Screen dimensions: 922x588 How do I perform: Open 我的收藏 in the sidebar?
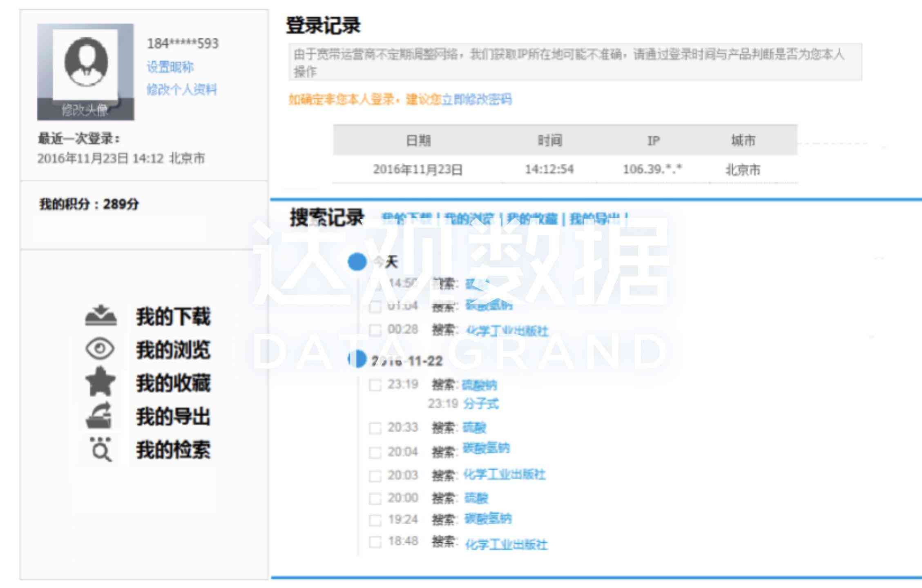(173, 383)
